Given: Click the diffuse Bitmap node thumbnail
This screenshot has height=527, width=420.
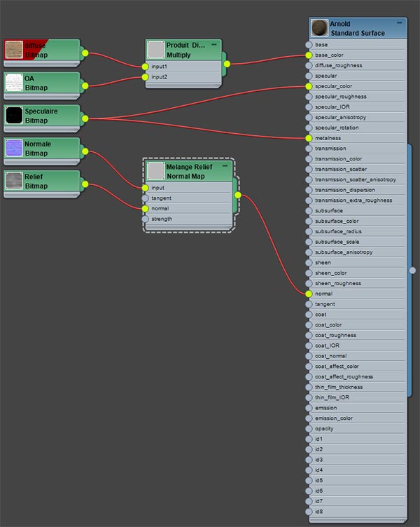Looking at the screenshot, I should coord(14,50).
